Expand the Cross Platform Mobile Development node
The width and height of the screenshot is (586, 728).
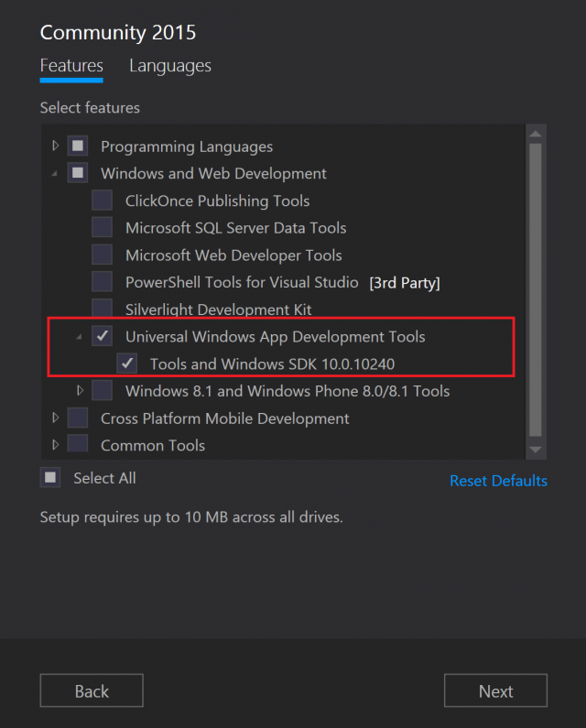point(56,418)
